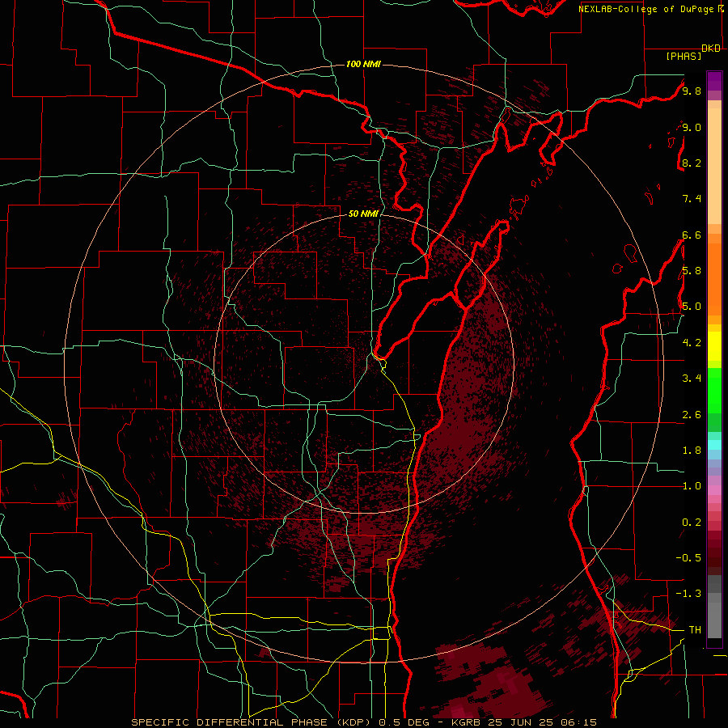728x728 pixels.
Task: Click the 9.8 scale value
Action: (x=692, y=91)
